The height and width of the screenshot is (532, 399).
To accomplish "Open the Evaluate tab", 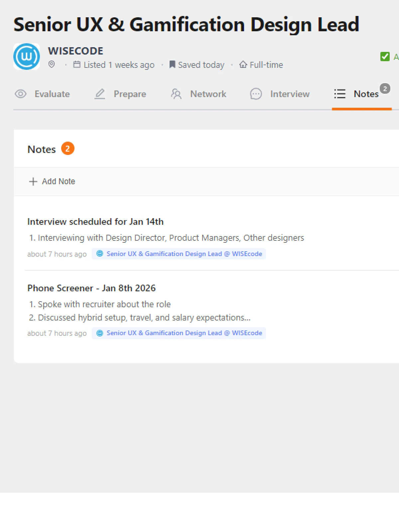I will coord(42,94).
